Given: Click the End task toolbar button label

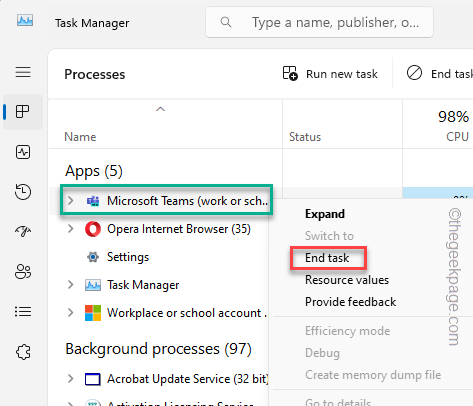Looking at the screenshot, I should (452, 74).
